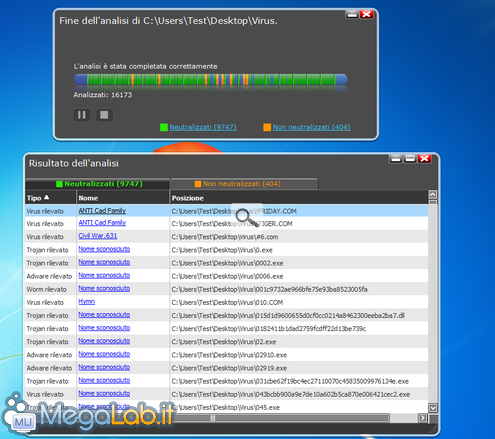Select the path ending in #6.com

coord(225,237)
